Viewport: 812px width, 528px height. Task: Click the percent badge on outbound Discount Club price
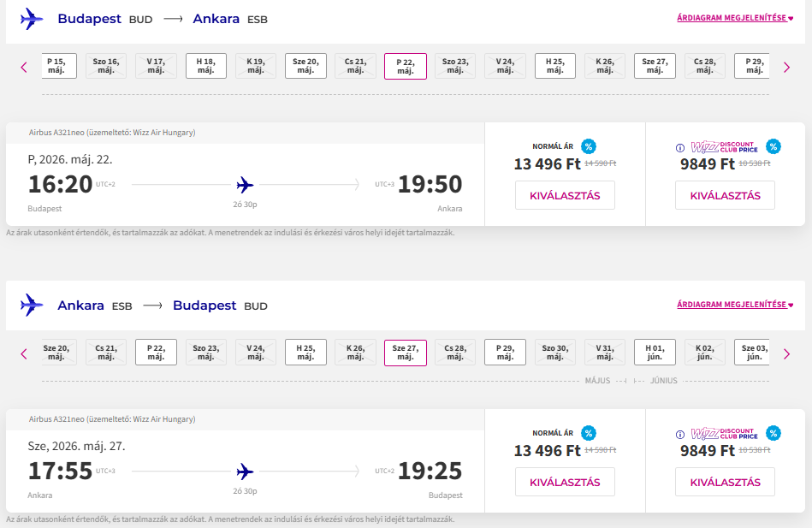[773, 146]
